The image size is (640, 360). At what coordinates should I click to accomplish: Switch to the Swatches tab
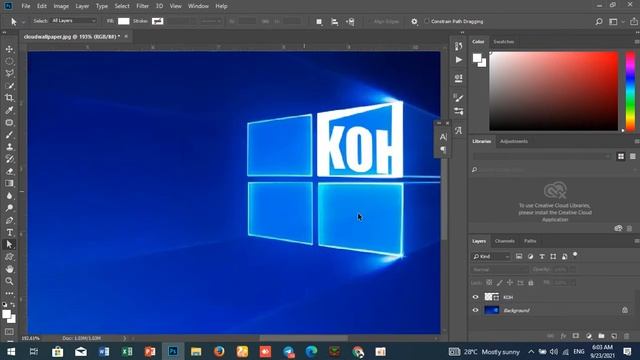coord(504,42)
